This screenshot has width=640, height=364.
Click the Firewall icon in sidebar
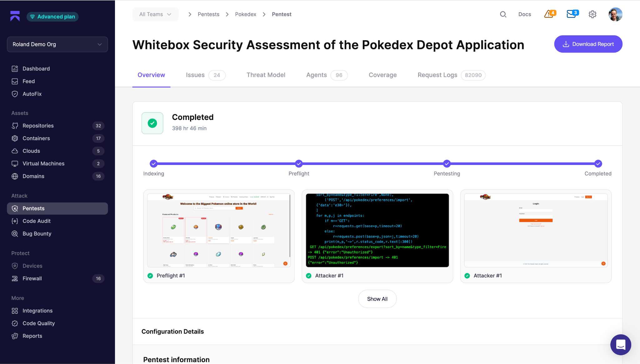[15, 278]
